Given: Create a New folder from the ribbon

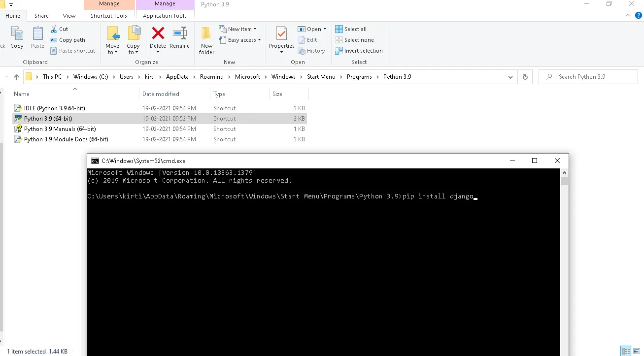Looking at the screenshot, I should [x=206, y=40].
